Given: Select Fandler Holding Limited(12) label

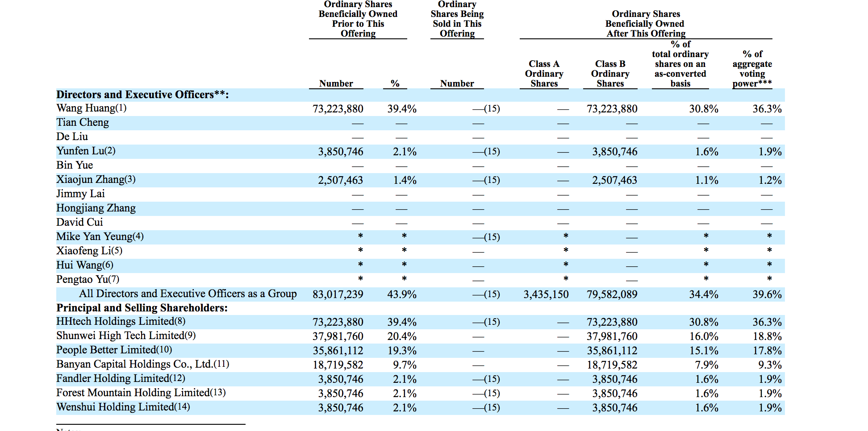Looking at the screenshot, I should click(121, 378).
